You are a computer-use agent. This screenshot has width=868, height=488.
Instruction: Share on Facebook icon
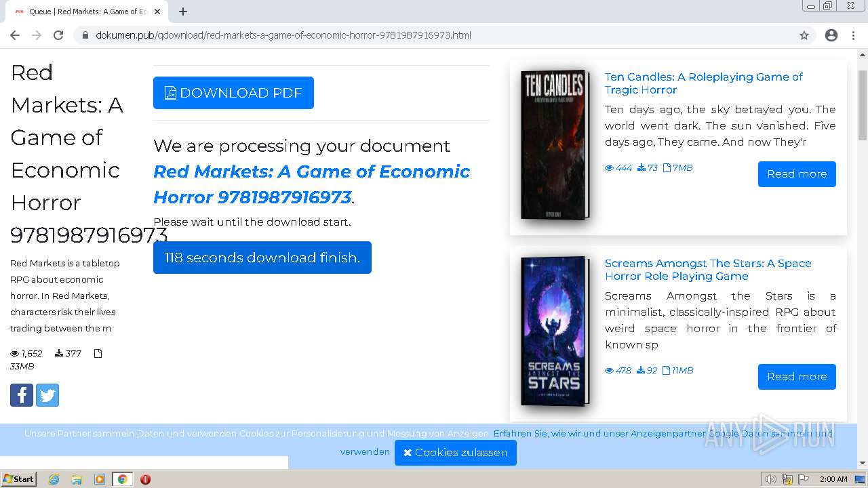pyautogui.click(x=22, y=395)
